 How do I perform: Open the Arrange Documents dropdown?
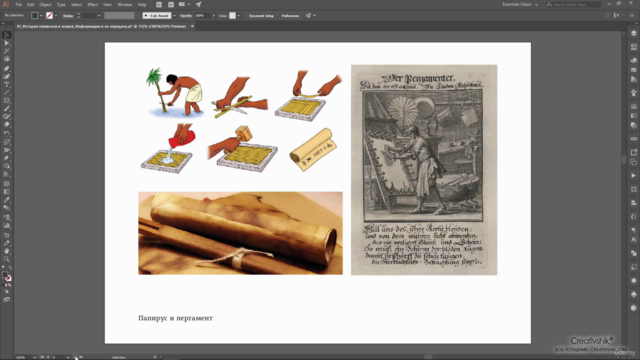point(184,4)
